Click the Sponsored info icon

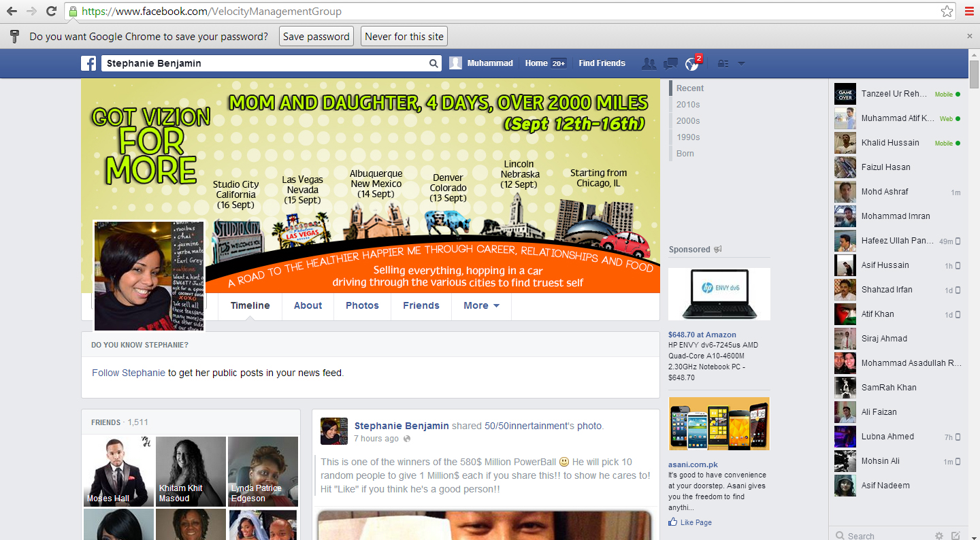717,249
